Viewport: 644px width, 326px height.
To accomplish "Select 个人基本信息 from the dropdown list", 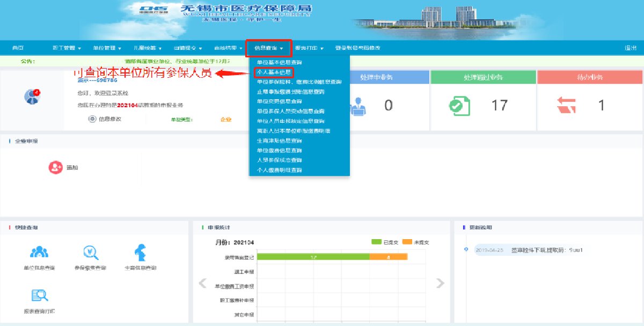I will pos(274,72).
